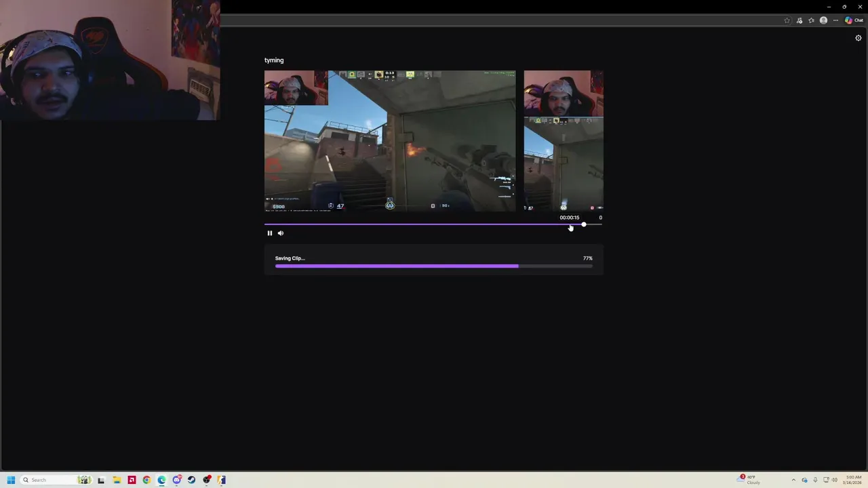Image resolution: width=868 pixels, height=488 pixels.
Task: Open the media control music icon
Action: coord(800,20)
